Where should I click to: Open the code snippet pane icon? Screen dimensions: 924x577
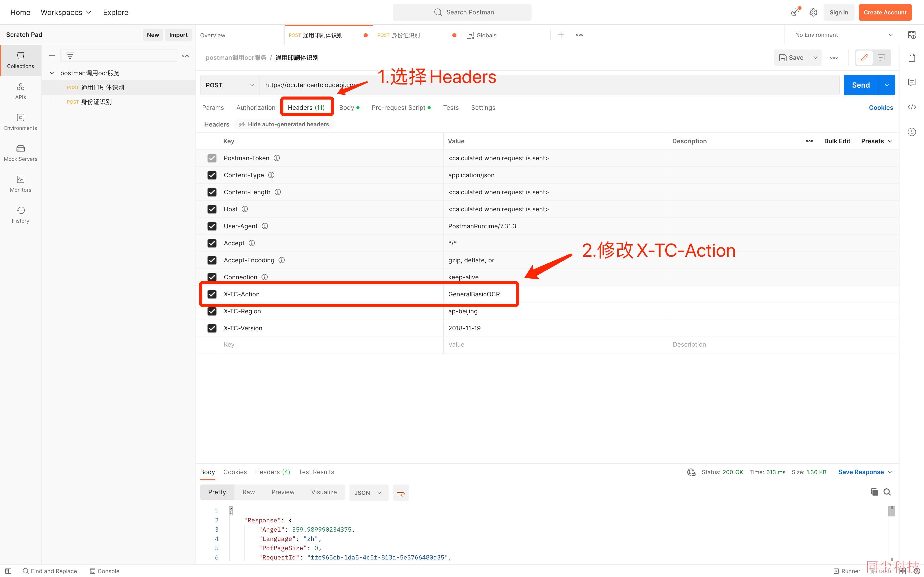pyautogui.click(x=912, y=107)
